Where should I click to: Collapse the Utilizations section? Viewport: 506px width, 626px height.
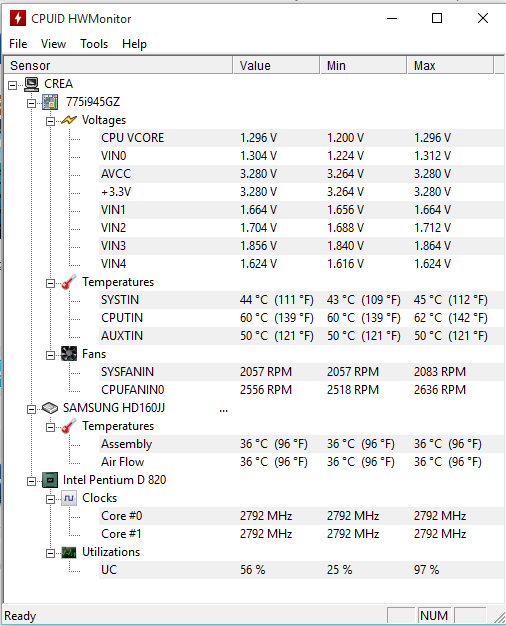pyautogui.click(x=50, y=553)
